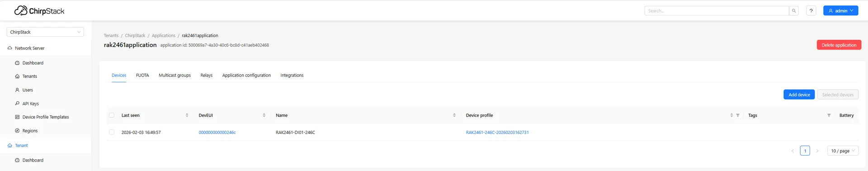Image resolution: width=868 pixels, height=171 pixels.
Task: Click the last seen 2026-02-03 16:49:57 cell
Action: 141,133
